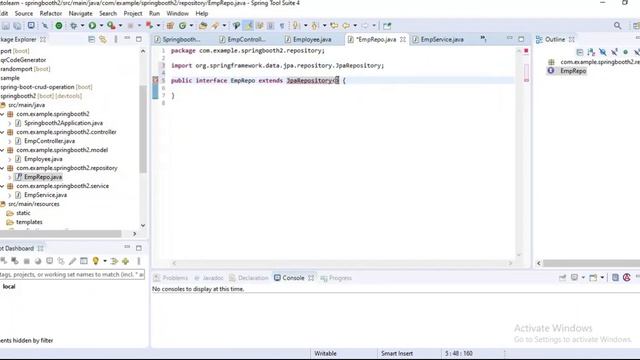The width and height of the screenshot is (640, 360).
Task: Collapse com.example.springbooth2.repository package
Action: click(2, 168)
